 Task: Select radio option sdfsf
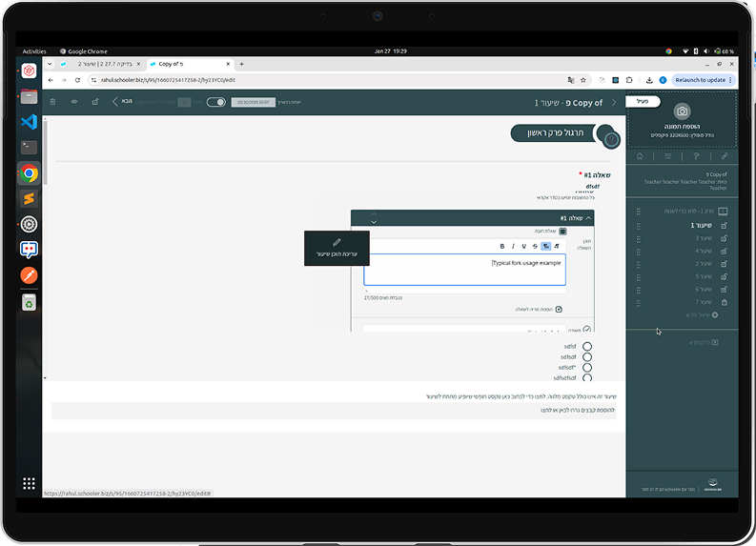(586, 347)
